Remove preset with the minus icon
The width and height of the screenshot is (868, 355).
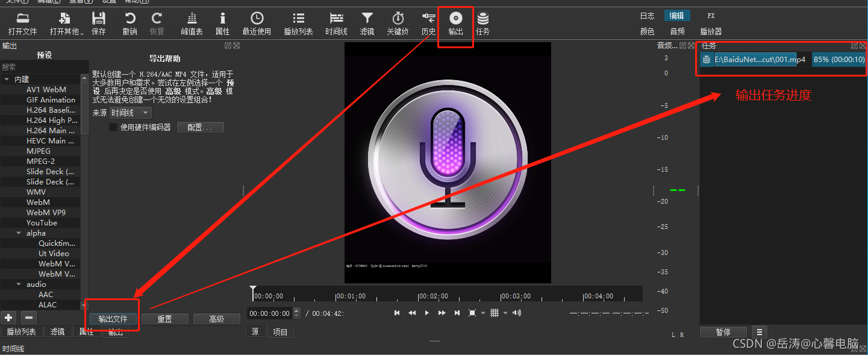point(28,318)
